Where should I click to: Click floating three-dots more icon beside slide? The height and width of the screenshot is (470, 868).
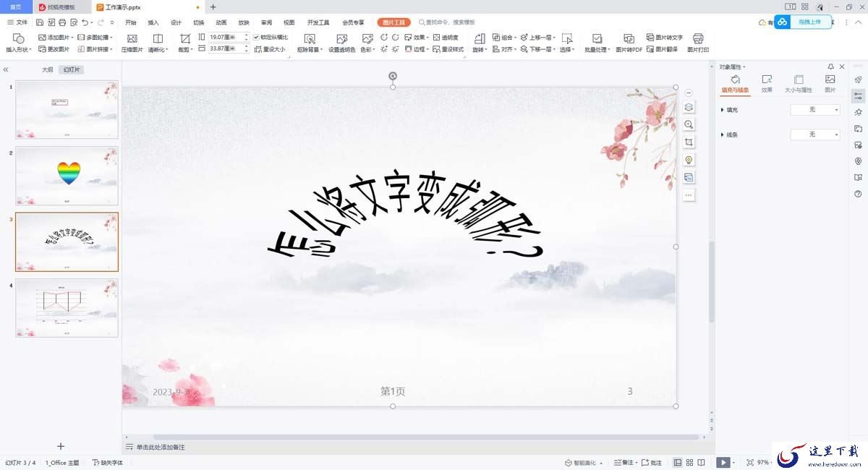pyautogui.click(x=689, y=195)
